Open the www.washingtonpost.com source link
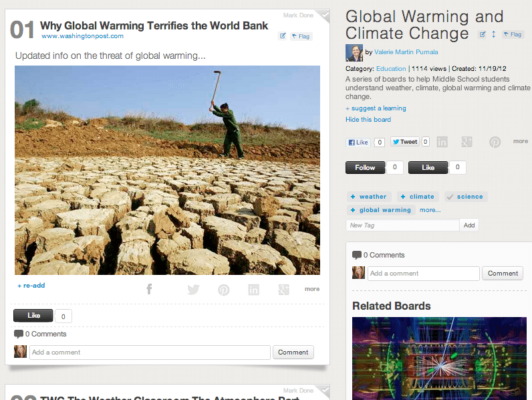Viewport: 532px width, 400px height. pos(82,36)
